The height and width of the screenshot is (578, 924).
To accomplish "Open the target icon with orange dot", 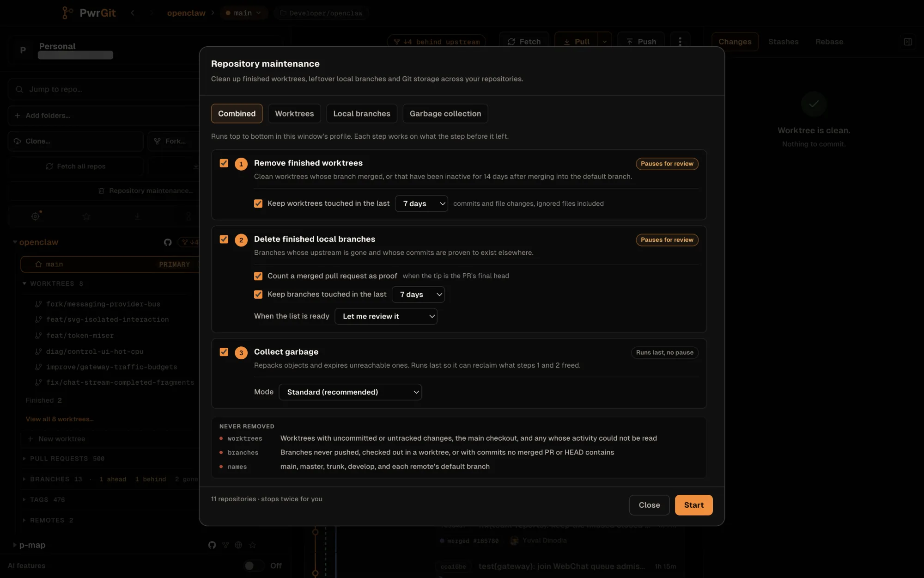I will coord(36,216).
